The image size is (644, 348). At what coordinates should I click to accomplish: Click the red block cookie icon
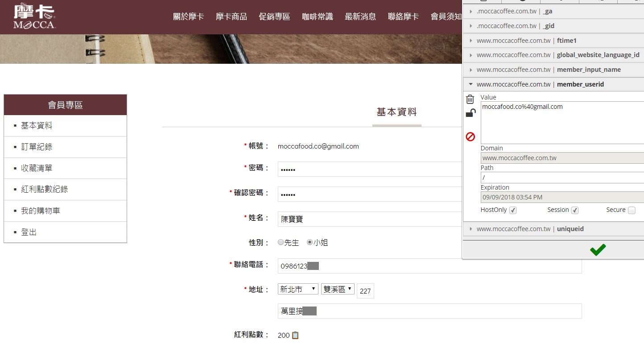(471, 137)
